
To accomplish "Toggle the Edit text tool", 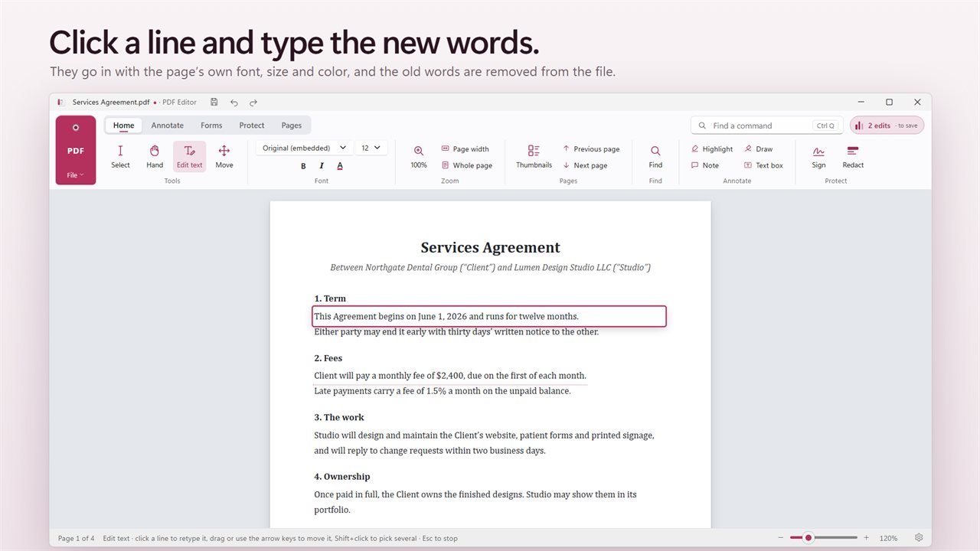I will click(x=189, y=156).
